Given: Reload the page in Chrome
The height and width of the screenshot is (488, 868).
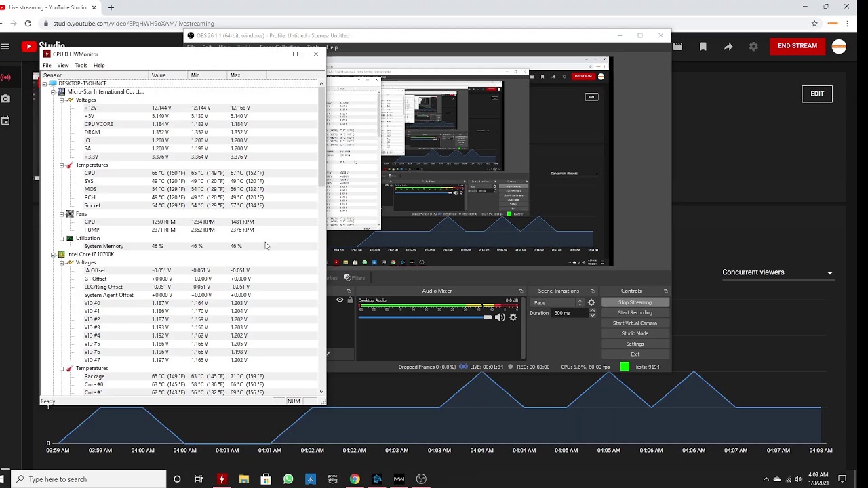Looking at the screenshot, I should pos(28,23).
